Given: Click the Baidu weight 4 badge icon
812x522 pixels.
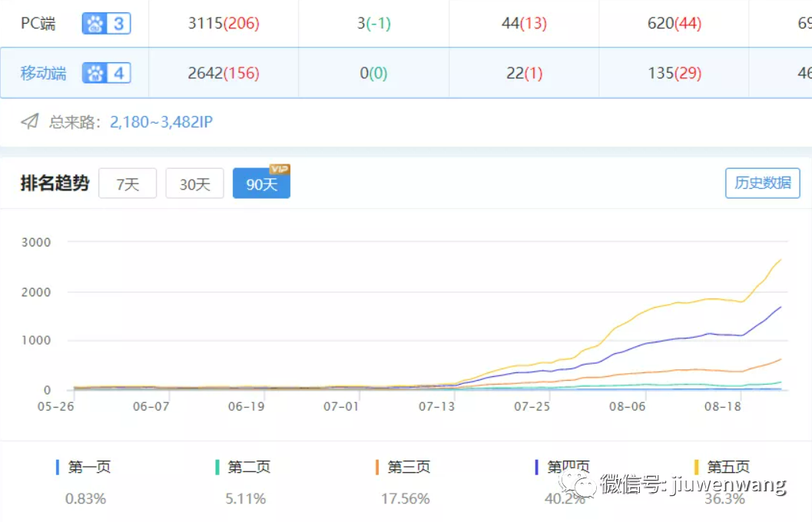Looking at the screenshot, I should (106, 73).
